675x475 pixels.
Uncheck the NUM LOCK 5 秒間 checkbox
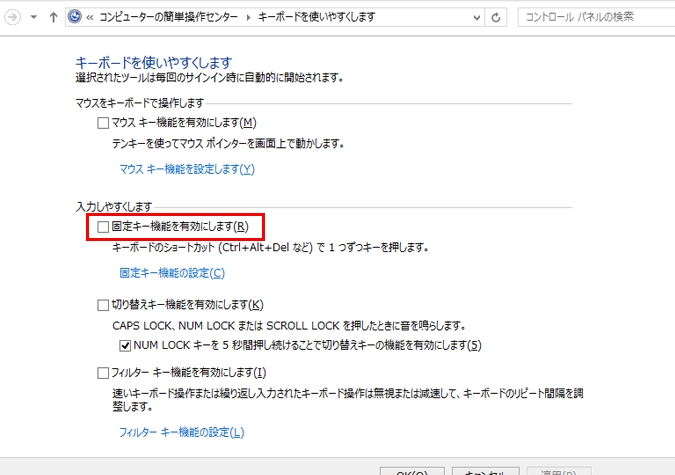click(125, 346)
